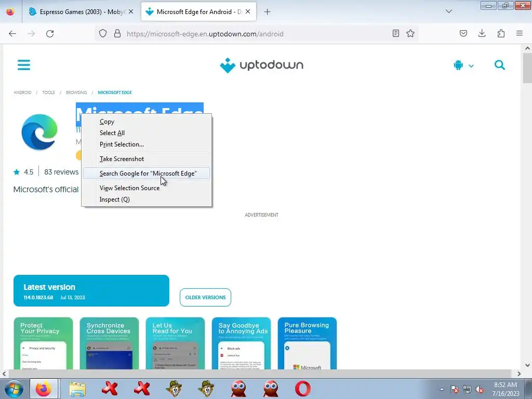The height and width of the screenshot is (399, 532).
Task: Open the 83 reviews link
Action: (61, 172)
